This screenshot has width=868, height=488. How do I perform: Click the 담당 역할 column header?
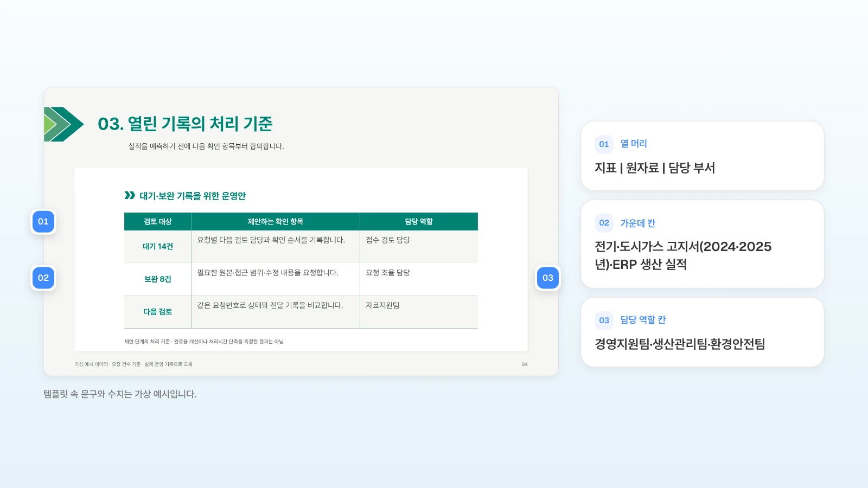click(419, 221)
